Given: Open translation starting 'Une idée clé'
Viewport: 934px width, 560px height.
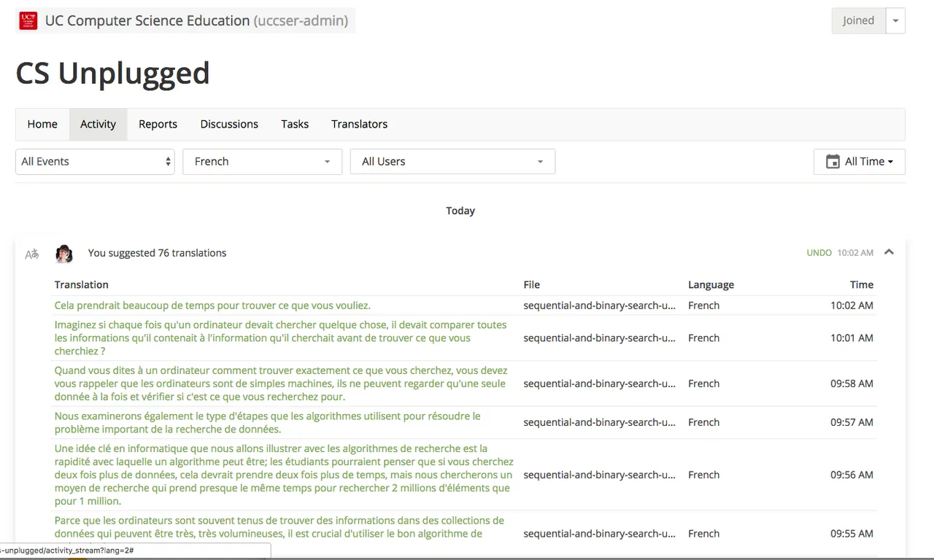Looking at the screenshot, I should tap(285, 475).
